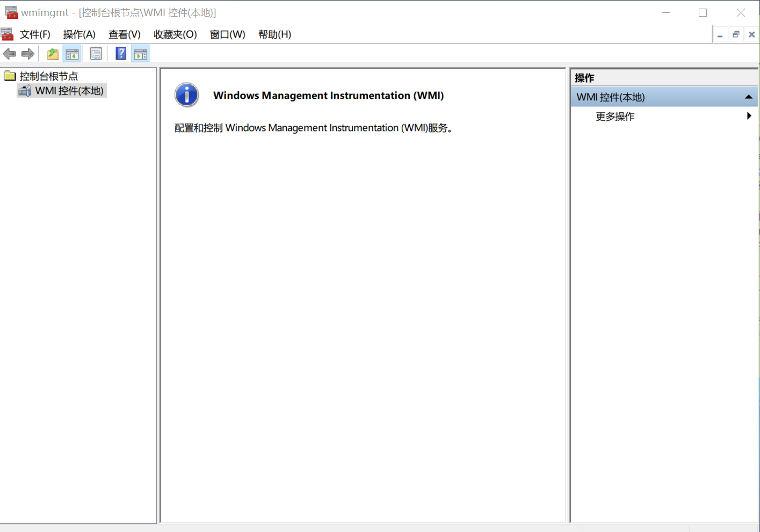Screen dimensions: 760x532
Task: Go up one level with folder icon
Action: click(x=53, y=54)
